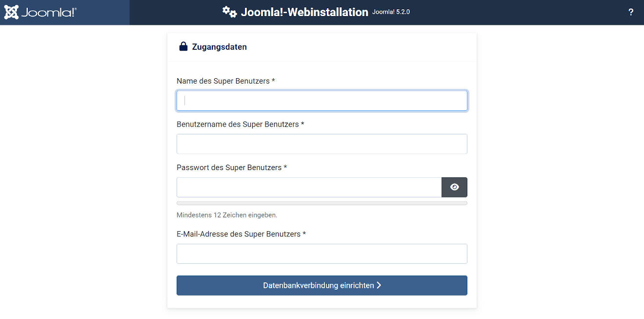
Task: Click the Zugangsdaten panel heading
Action: (x=220, y=46)
